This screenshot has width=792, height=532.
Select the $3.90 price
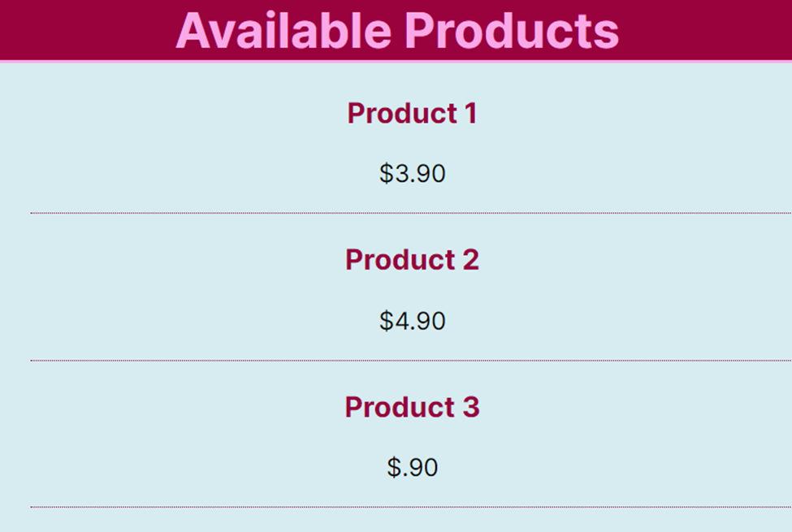point(413,173)
